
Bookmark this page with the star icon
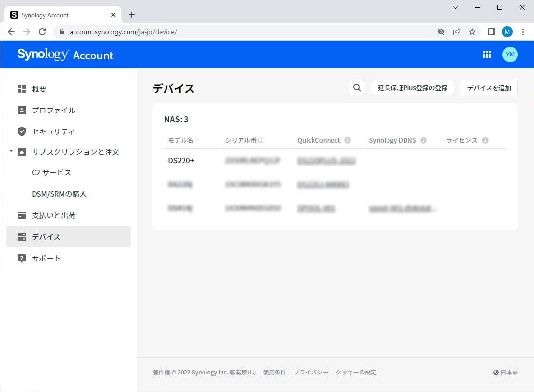472,32
